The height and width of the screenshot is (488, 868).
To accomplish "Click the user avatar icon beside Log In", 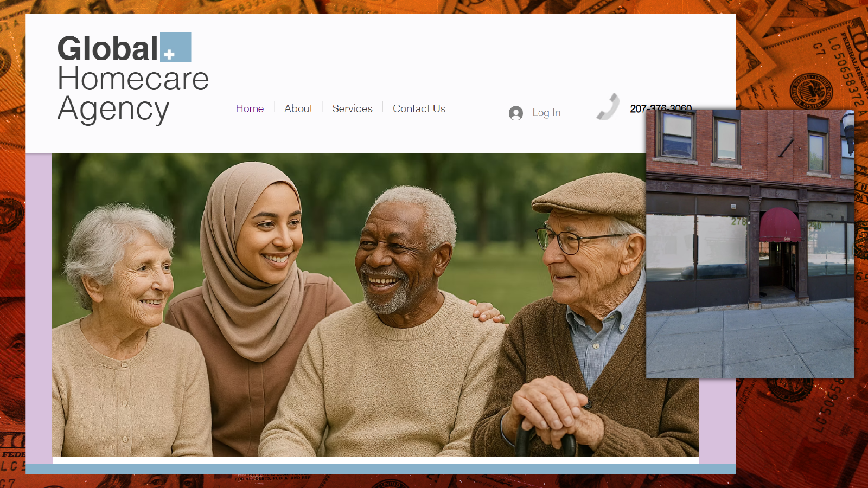I will coord(515,113).
